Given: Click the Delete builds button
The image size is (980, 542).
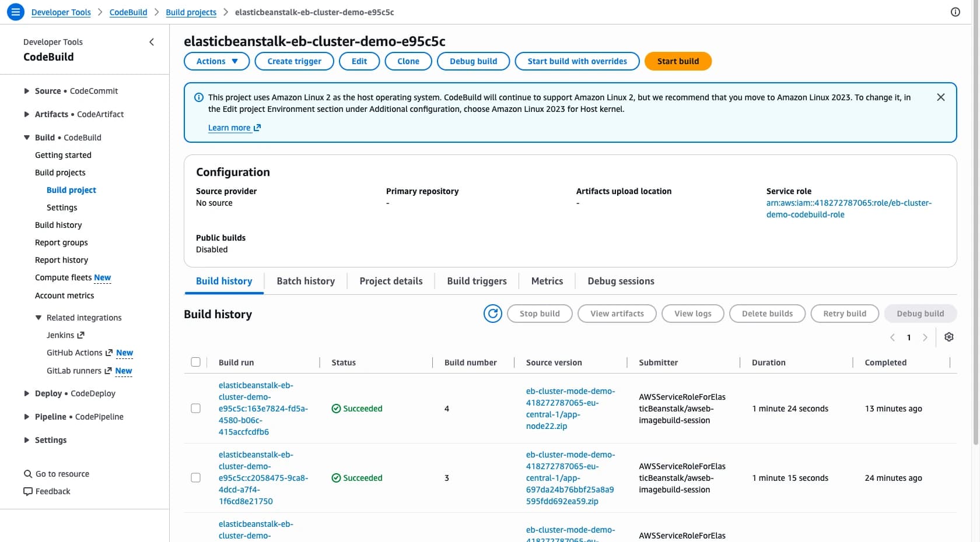Looking at the screenshot, I should [767, 314].
